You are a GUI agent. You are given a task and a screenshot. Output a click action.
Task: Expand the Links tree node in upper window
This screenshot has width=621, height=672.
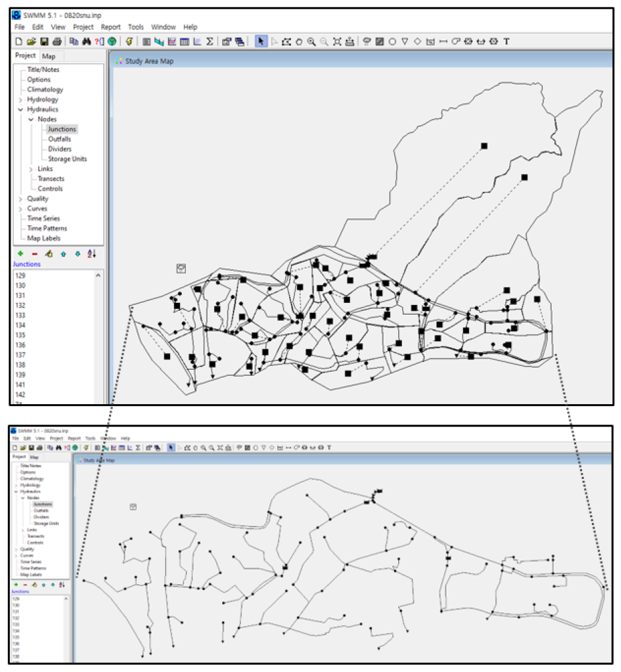pyautogui.click(x=31, y=169)
